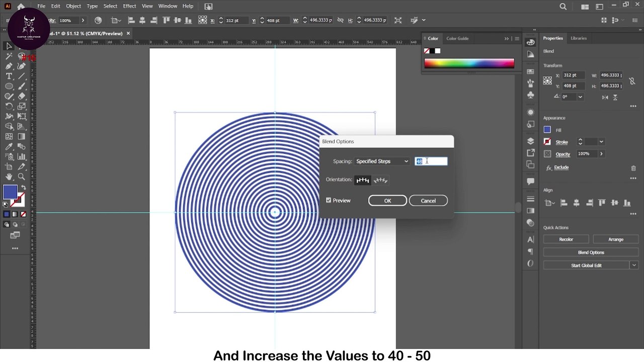Pick the Hand tool
This screenshot has height=362, width=644.
[9, 176]
